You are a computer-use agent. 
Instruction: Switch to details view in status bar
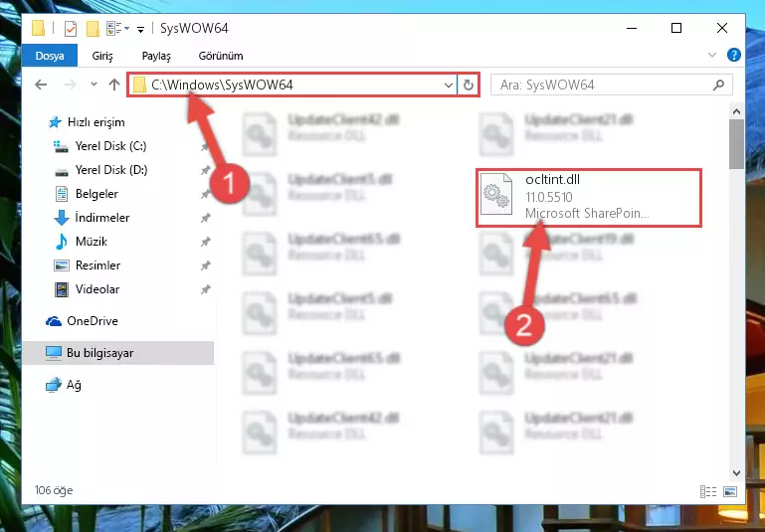[708, 491]
